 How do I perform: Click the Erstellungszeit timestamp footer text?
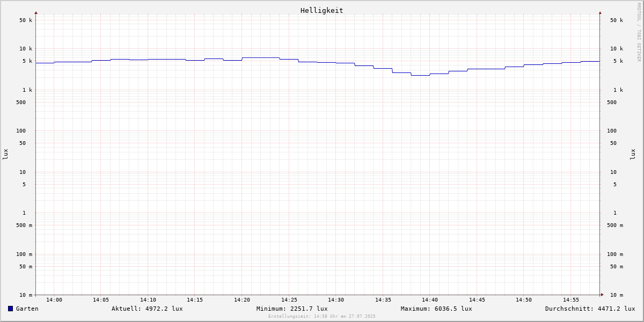point(322,317)
